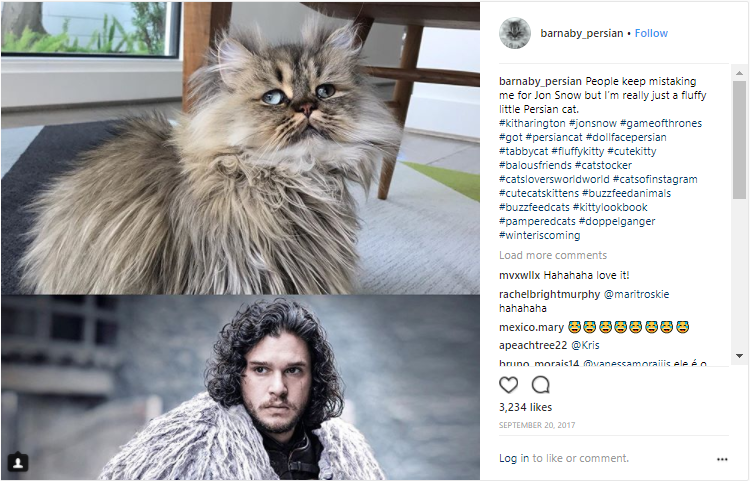Open the three-dot more options menu

(722, 459)
